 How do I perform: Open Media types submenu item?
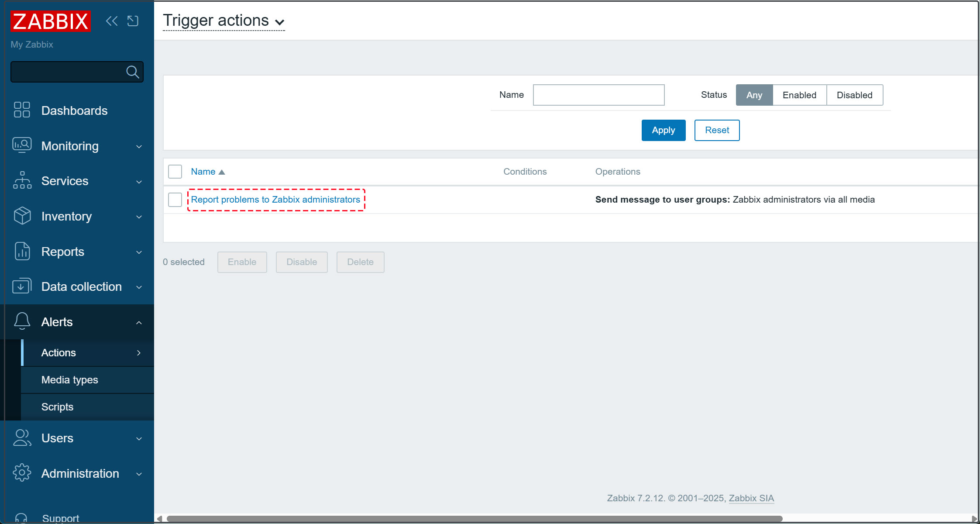pyautogui.click(x=70, y=379)
